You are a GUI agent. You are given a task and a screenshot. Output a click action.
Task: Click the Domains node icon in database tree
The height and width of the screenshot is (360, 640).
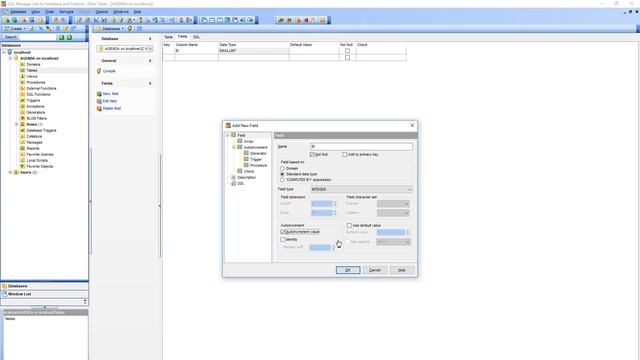(x=23, y=64)
